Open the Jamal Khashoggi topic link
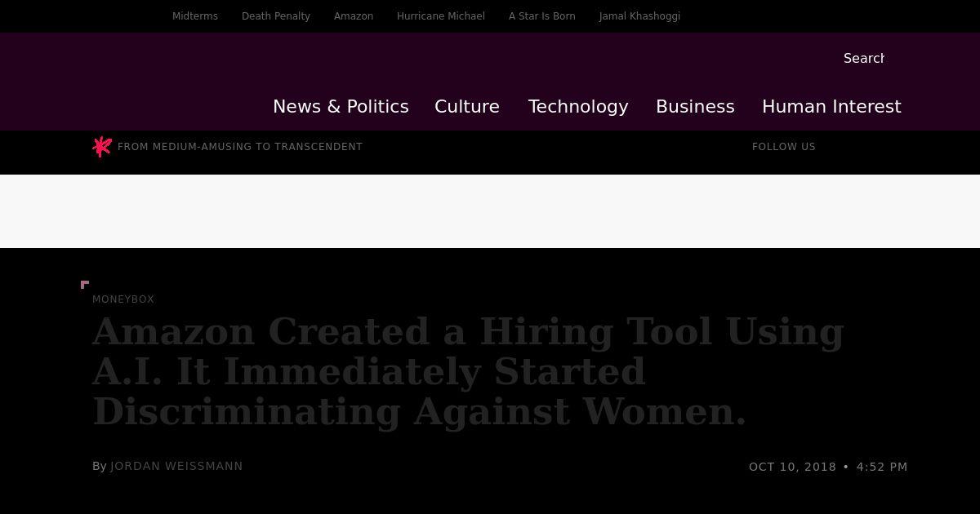Viewport: 980px width, 514px height. (x=639, y=16)
